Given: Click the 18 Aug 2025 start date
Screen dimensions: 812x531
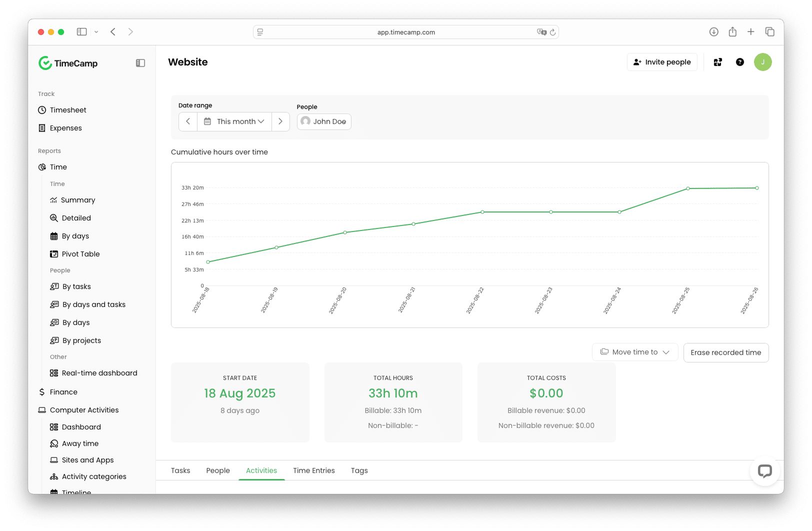Looking at the screenshot, I should (x=240, y=393).
